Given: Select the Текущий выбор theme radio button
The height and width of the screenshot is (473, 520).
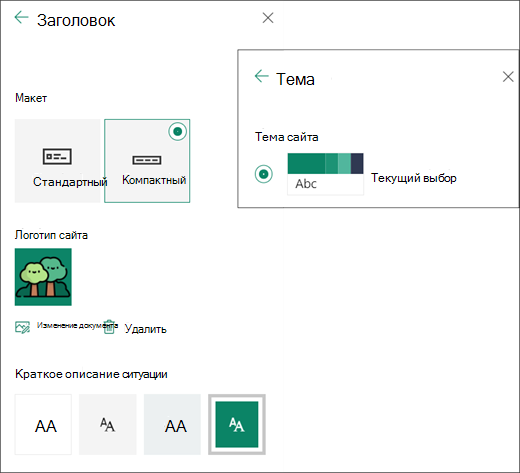Looking at the screenshot, I should coord(264,174).
